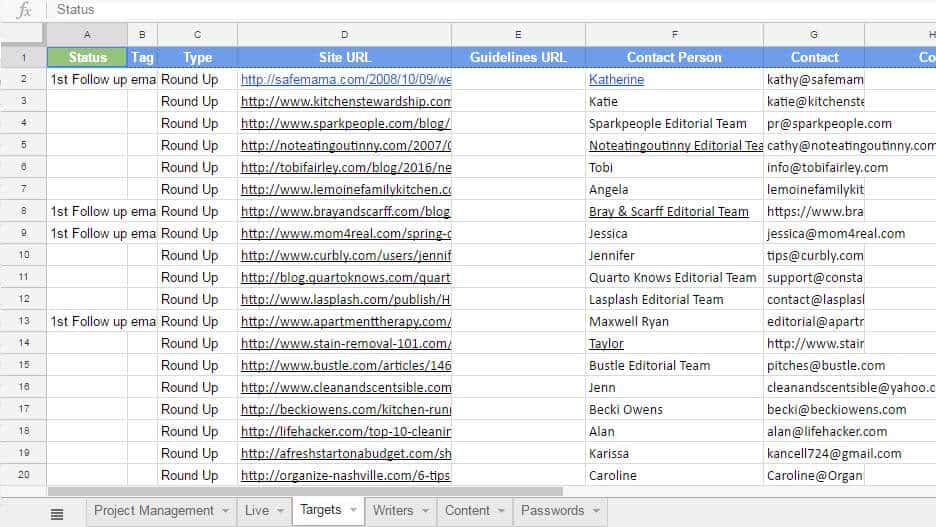This screenshot has height=527, width=936.
Task: Click Noteatingoutinny Editorial Team link
Action: [x=676, y=146]
